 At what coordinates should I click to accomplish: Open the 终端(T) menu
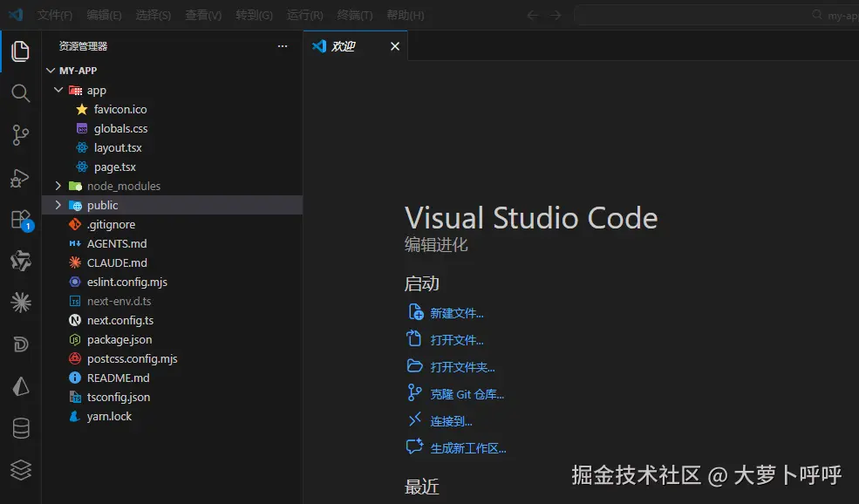pyautogui.click(x=354, y=16)
